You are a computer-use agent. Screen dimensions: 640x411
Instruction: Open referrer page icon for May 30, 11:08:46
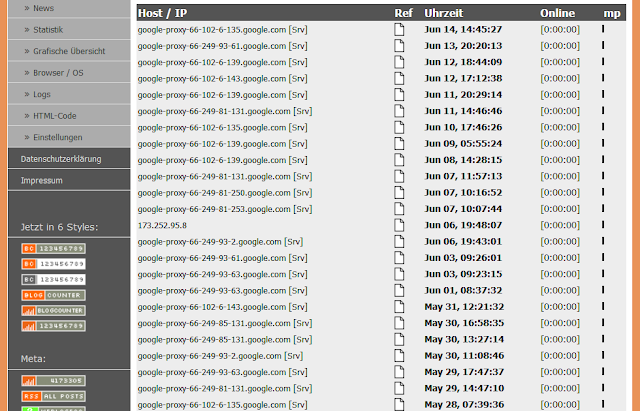(399, 356)
